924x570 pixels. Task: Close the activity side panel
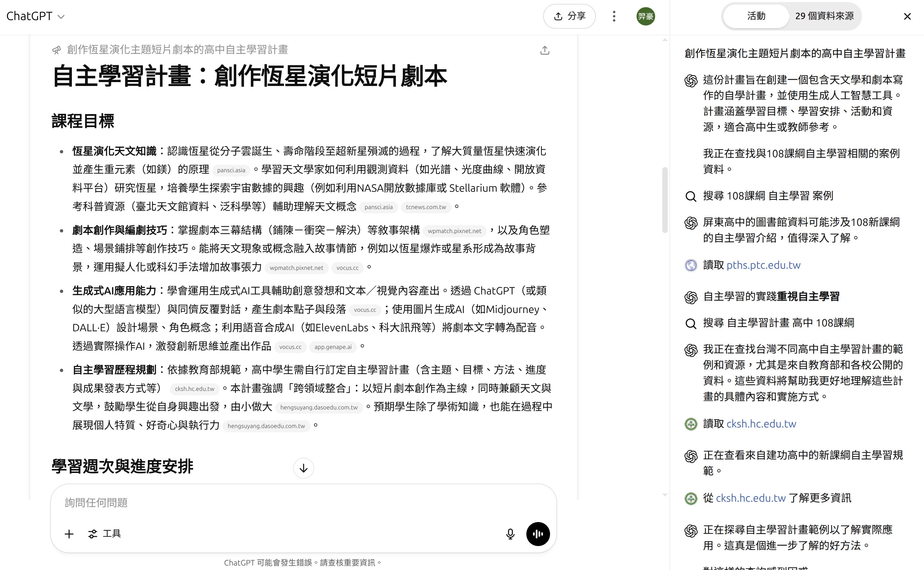[x=907, y=16]
